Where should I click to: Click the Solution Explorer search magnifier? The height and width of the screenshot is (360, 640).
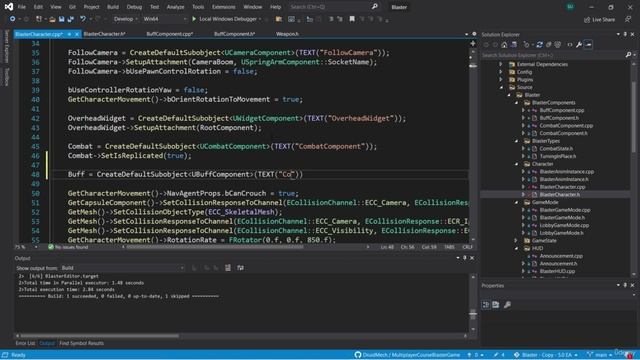tap(629, 55)
